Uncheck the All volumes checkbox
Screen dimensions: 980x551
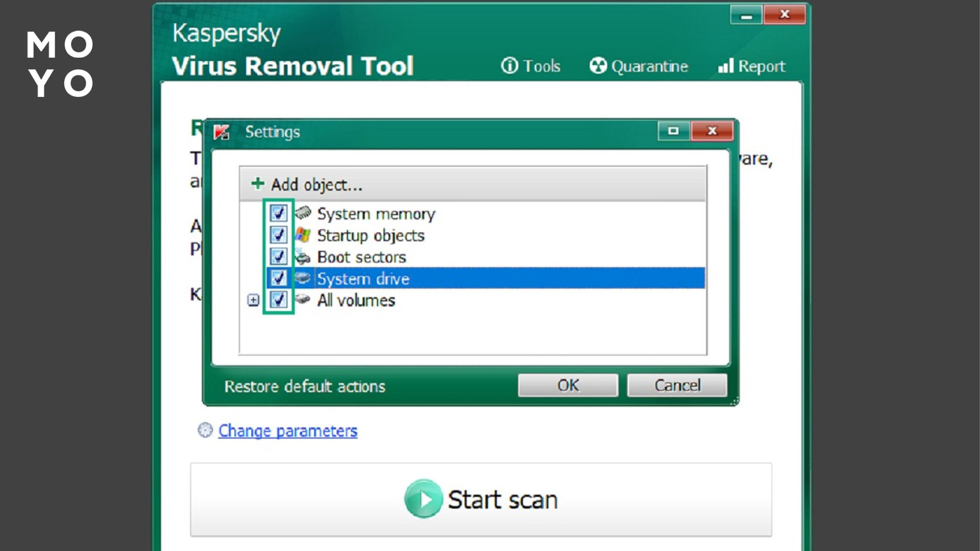[278, 299]
